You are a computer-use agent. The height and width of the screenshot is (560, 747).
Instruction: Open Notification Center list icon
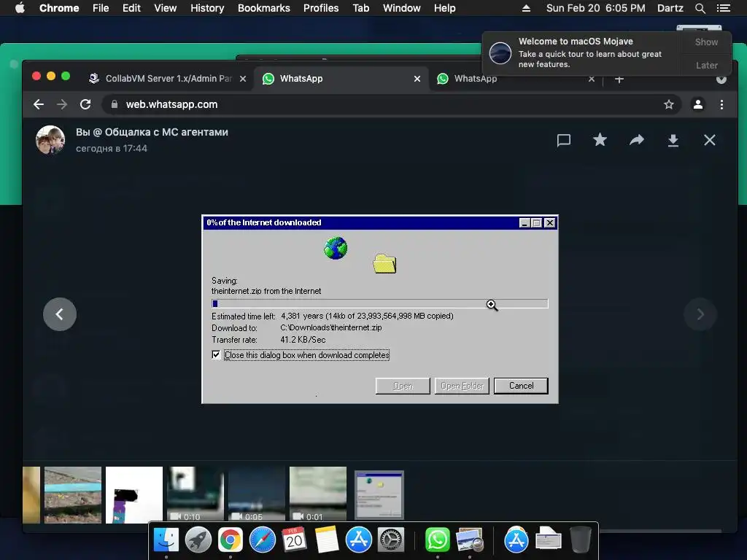click(x=724, y=8)
